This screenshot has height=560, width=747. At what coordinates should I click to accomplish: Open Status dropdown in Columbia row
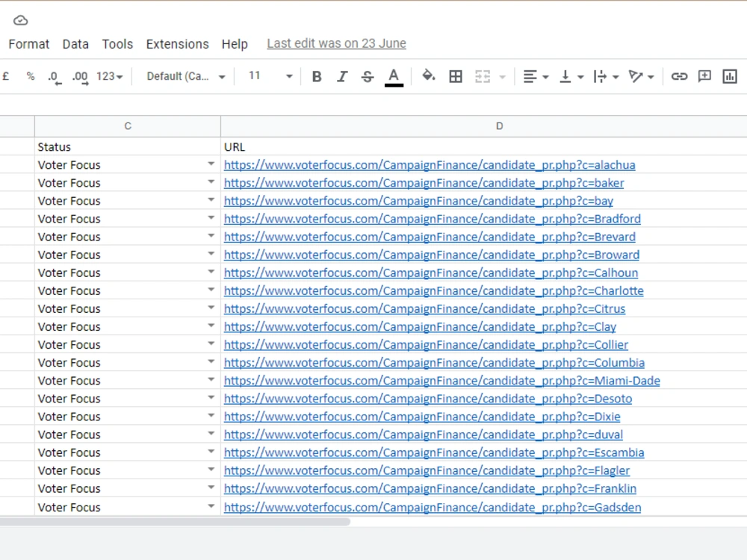211,361
